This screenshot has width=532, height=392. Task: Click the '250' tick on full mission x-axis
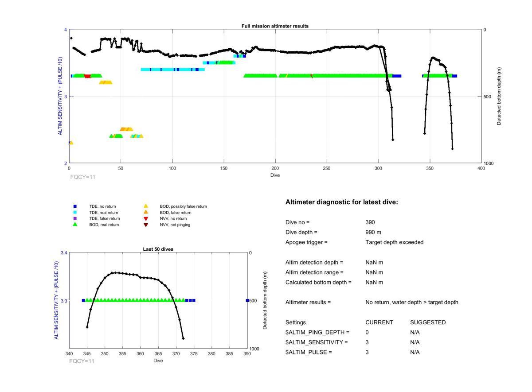click(x=327, y=169)
